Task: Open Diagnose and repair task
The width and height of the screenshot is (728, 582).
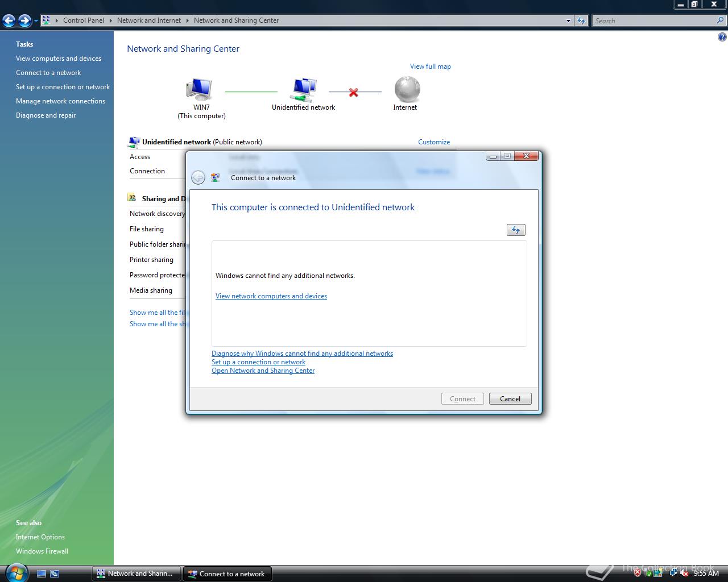Action: tap(45, 115)
